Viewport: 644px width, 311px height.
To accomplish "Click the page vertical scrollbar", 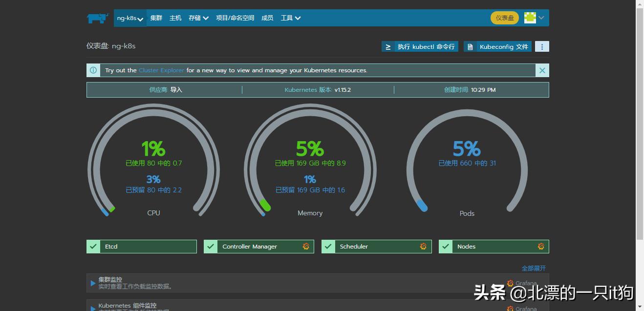I will pos(640,122).
